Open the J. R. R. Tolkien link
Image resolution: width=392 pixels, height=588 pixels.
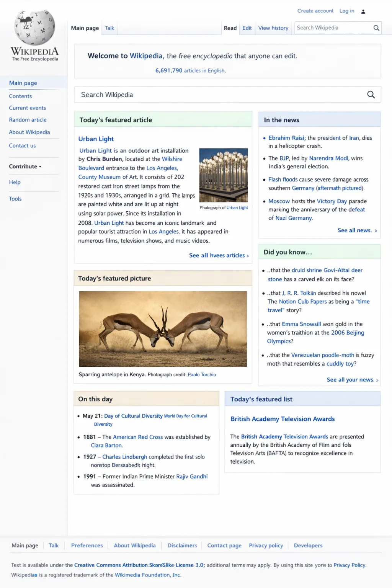[x=299, y=293]
